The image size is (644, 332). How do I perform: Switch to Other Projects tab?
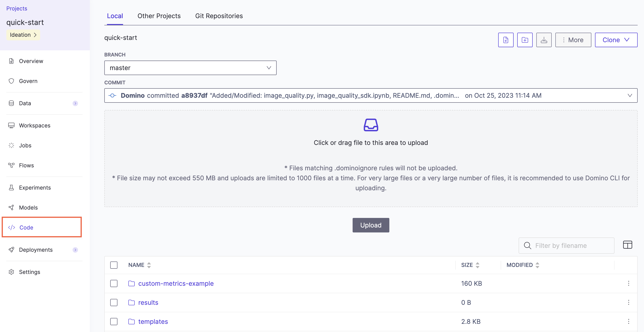point(159,16)
